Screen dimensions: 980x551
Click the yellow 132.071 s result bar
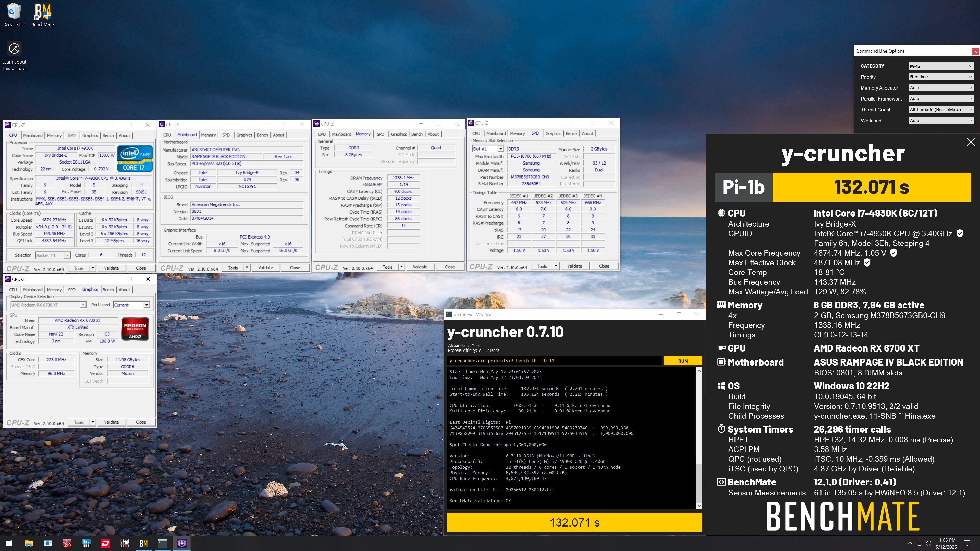tap(574, 522)
